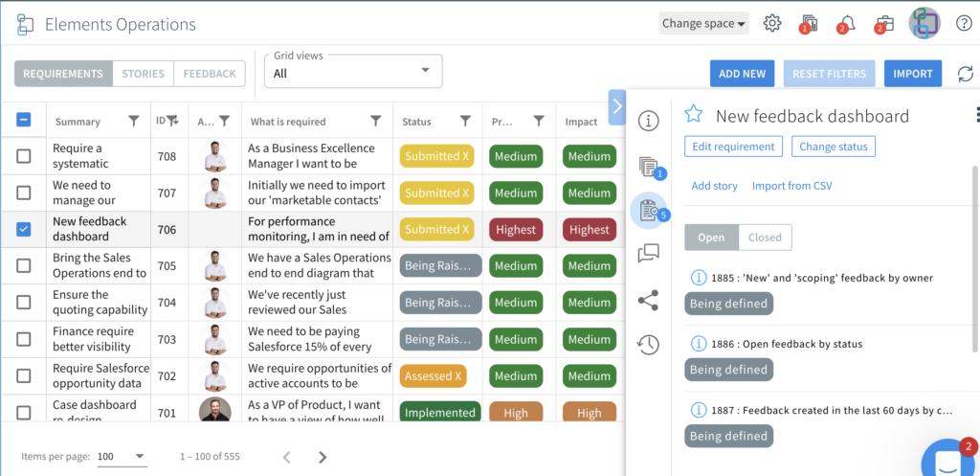Go to the next page arrow
The height and width of the screenshot is (476, 980).
point(323,457)
